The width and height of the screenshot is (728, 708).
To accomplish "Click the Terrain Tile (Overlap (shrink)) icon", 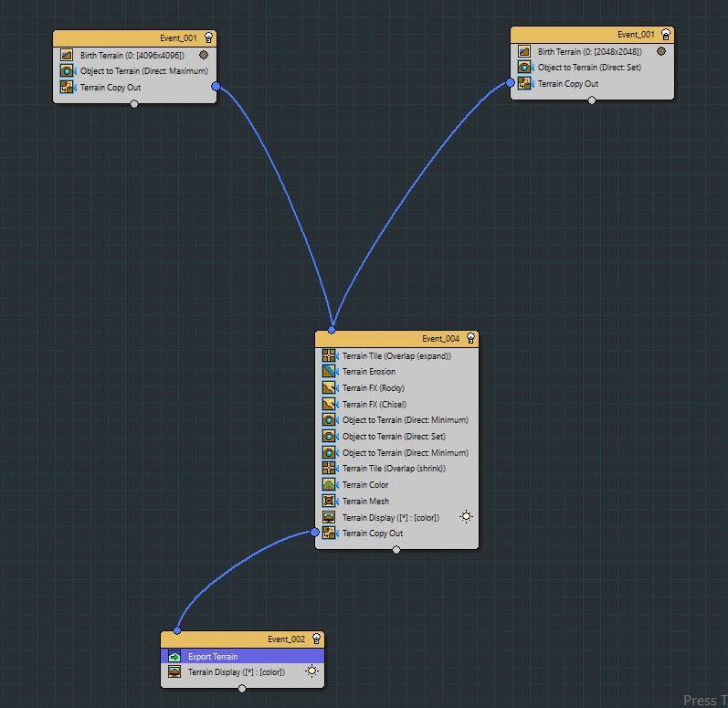I will pos(329,469).
